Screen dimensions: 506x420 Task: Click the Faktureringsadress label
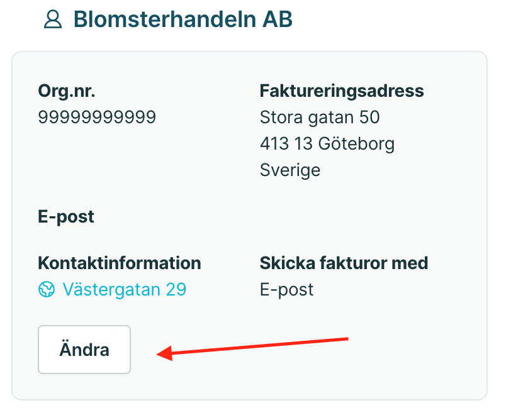(x=342, y=91)
